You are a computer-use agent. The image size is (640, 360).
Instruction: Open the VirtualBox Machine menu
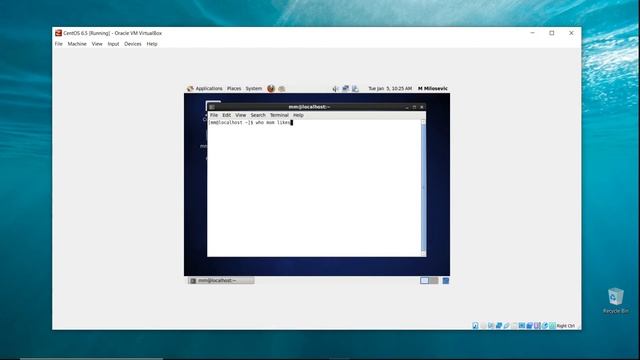(77, 44)
